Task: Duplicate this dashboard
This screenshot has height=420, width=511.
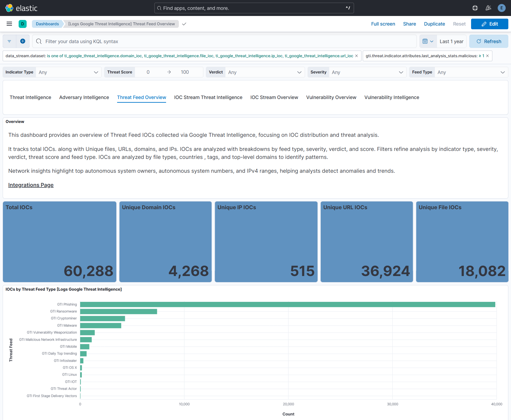Action: 434,24
